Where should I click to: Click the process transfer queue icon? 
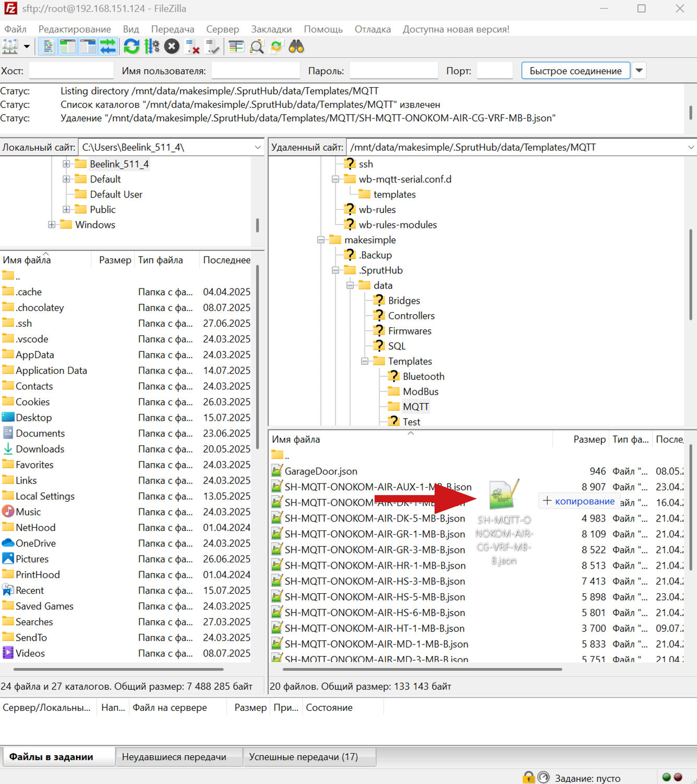click(152, 47)
